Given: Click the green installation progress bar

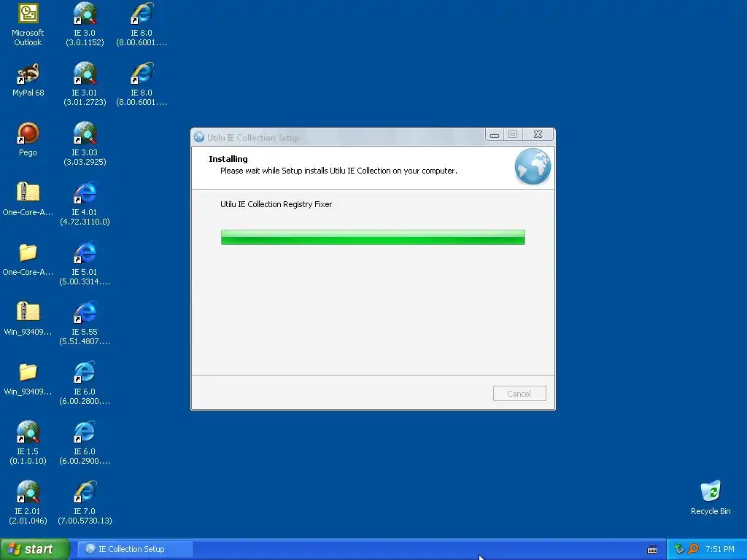Looking at the screenshot, I should (x=373, y=237).
